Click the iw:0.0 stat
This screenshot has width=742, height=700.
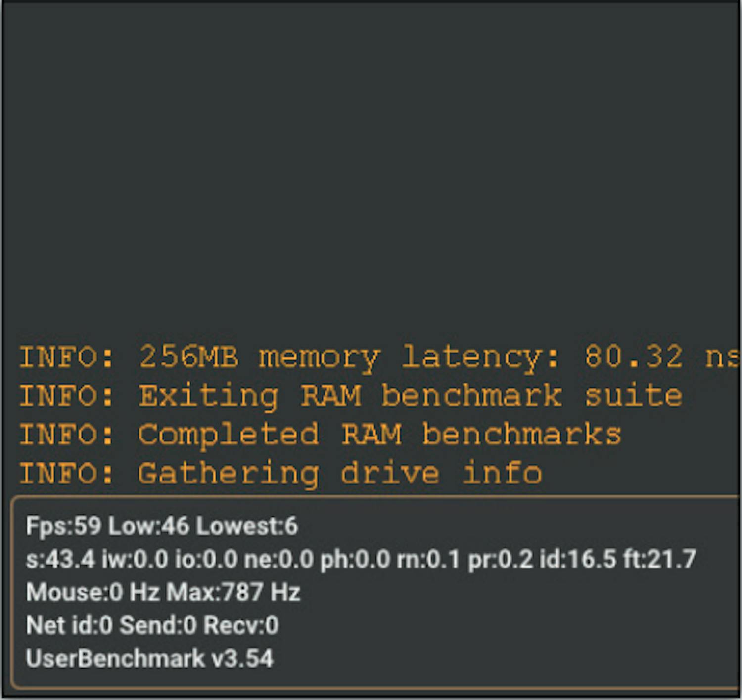[135, 559]
